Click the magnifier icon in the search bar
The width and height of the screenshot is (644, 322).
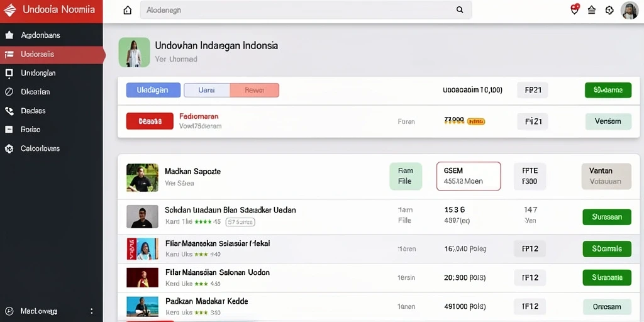460,10
